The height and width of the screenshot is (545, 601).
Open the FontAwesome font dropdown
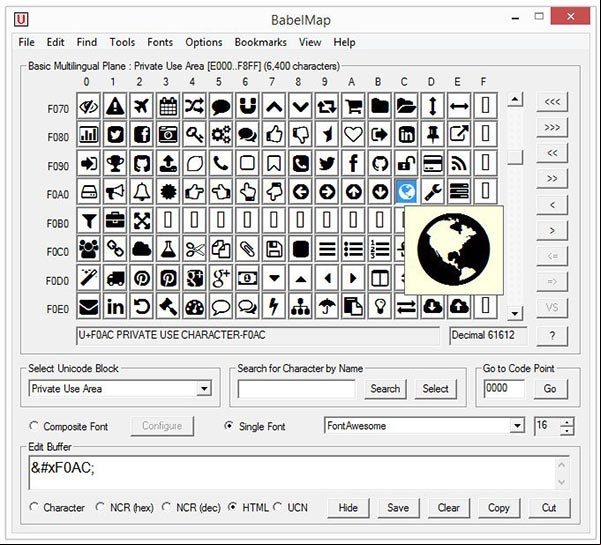click(x=517, y=425)
